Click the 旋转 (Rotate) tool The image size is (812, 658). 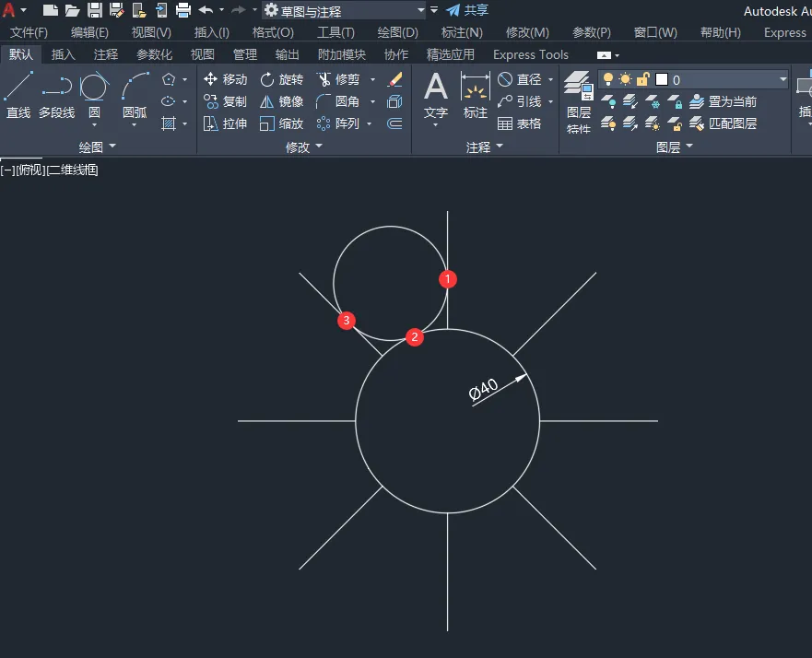281,79
